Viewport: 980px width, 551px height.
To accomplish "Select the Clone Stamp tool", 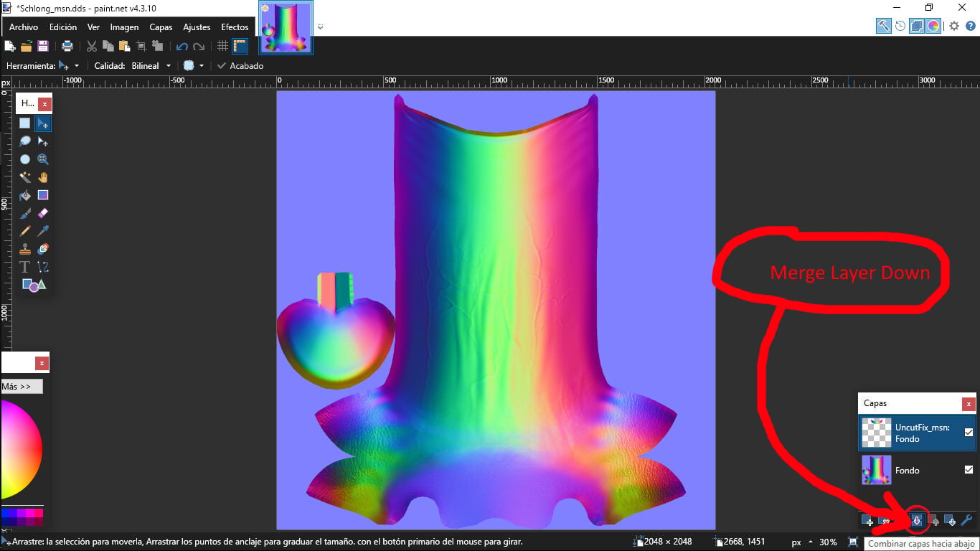I will click(x=25, y=249).
